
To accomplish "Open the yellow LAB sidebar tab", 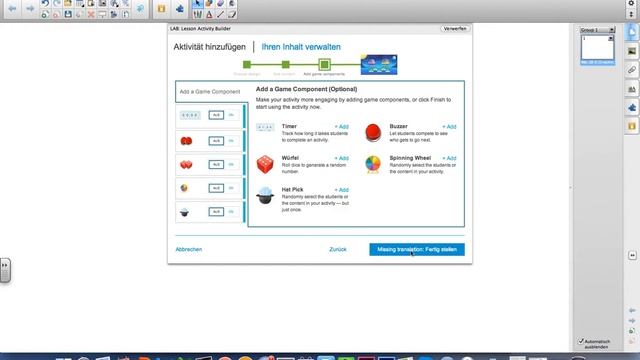I will 632,126.
